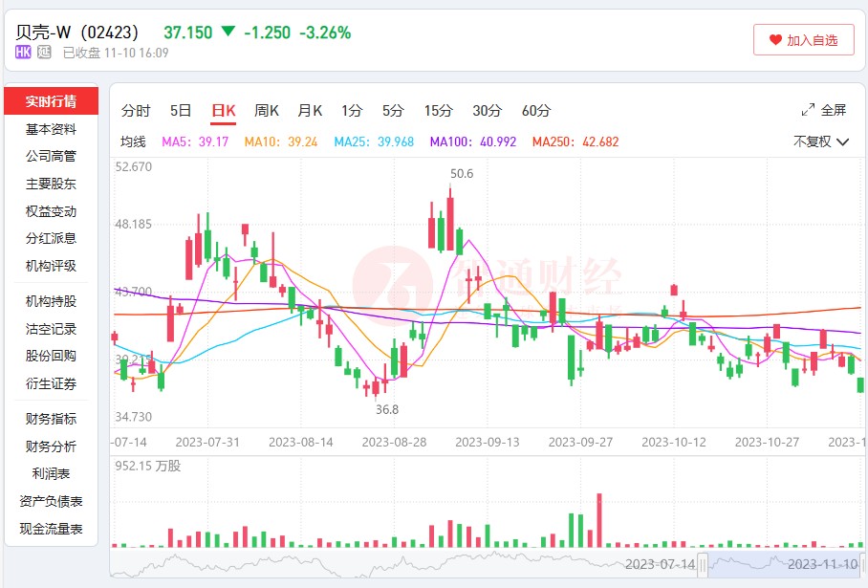This screenshot has width=868, height=588.
Task: Open the 不复权 adjustment dropdown
Action: [820, 142]
